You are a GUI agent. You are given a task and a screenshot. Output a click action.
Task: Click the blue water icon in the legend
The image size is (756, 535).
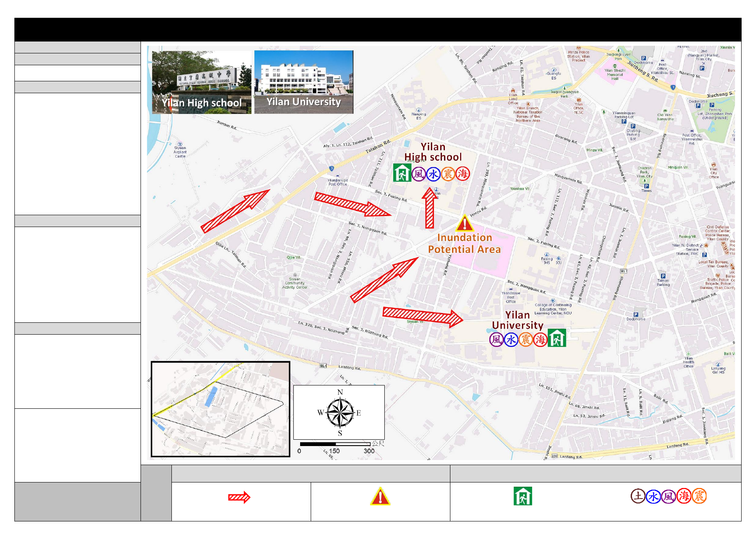click(653, 496)
